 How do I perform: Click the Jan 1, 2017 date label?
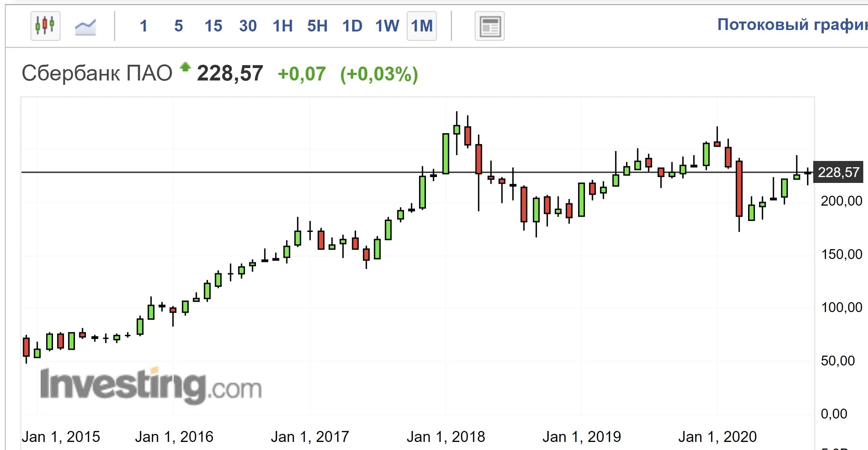click(310, 437)
